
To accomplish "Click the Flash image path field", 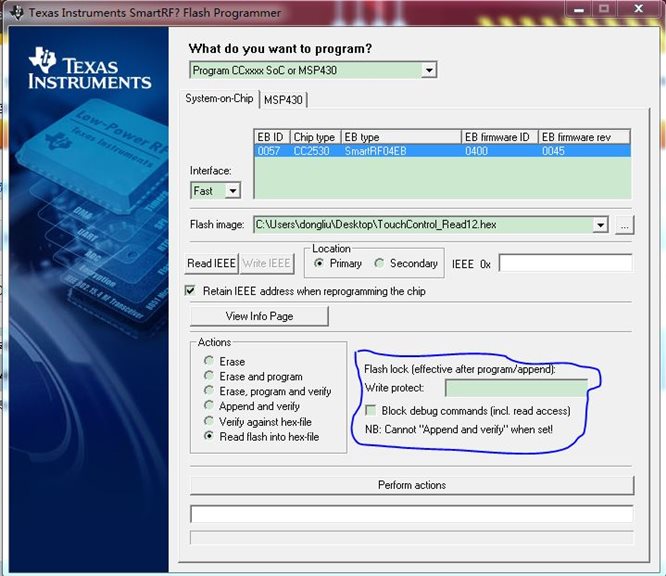I will [x=423, y=224].
